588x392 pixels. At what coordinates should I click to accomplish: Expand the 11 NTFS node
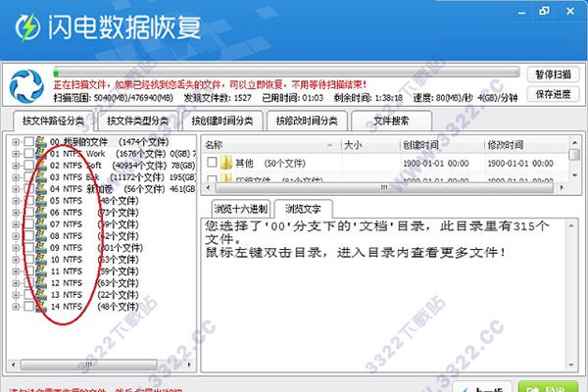pyautogui.click(x=16, y=271)
